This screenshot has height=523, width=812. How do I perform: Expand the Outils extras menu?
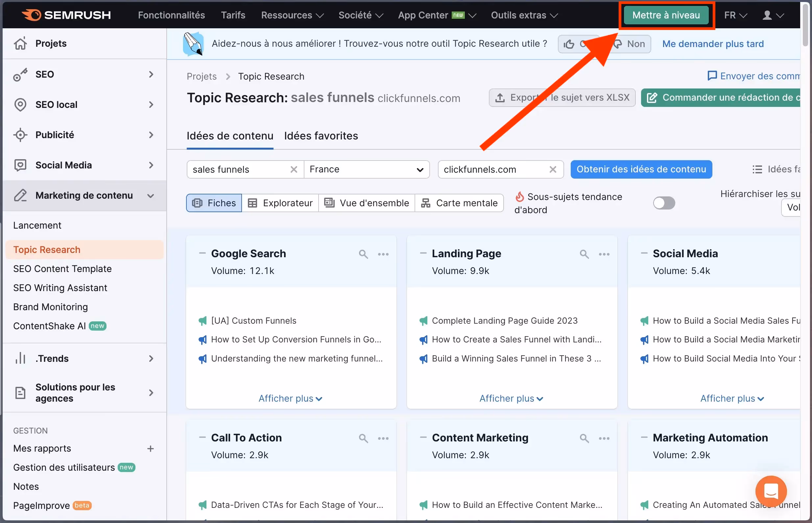[524, 15]
